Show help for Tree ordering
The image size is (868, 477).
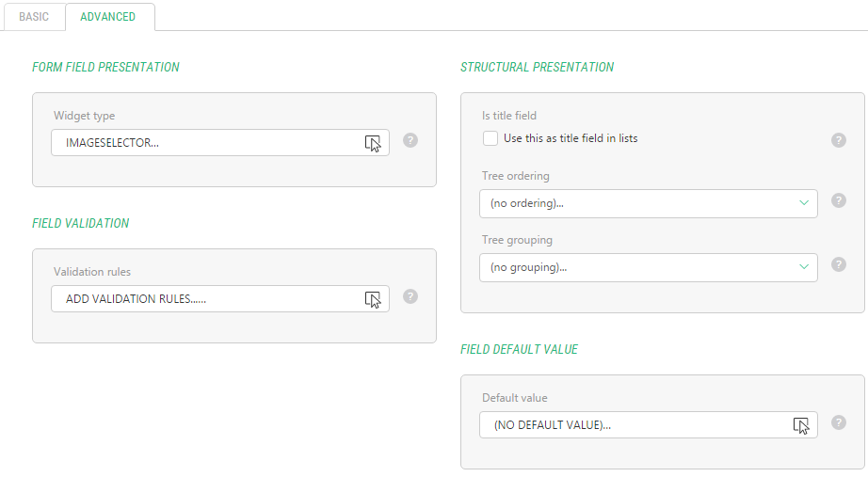pyautogui.click(x=839, y=200)
